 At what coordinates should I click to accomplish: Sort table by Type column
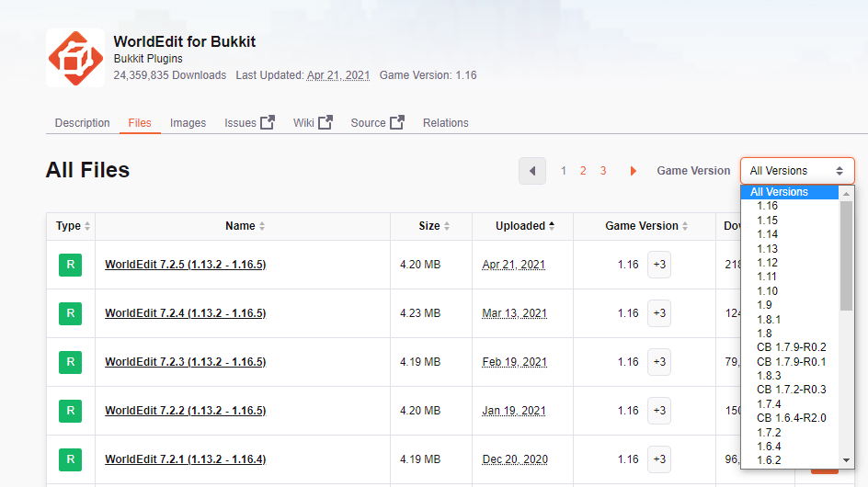(x=71, y=226)
